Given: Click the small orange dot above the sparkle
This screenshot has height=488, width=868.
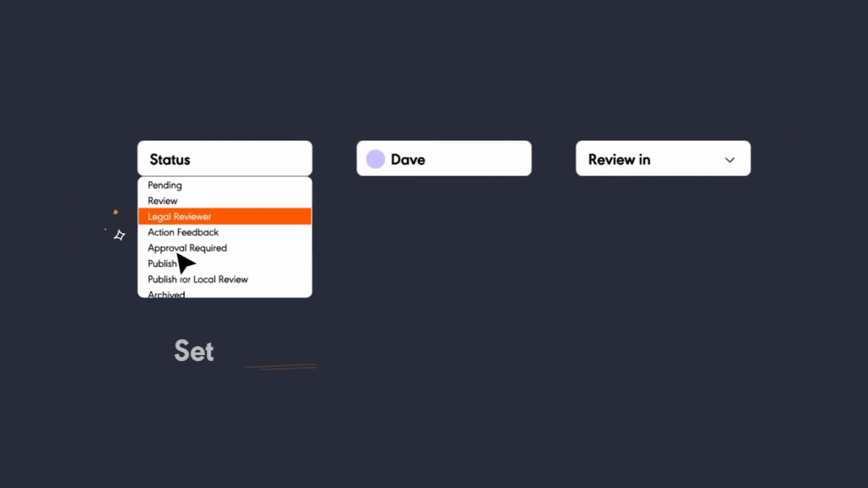Looking at the screenshot, I should pos(115,213).
